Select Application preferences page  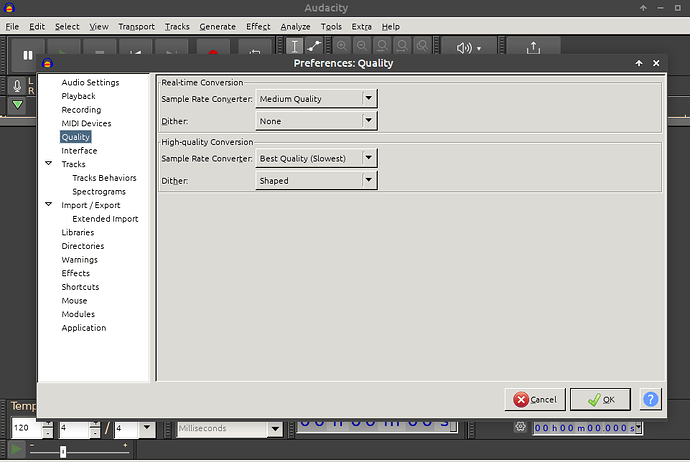coord(84,328)
